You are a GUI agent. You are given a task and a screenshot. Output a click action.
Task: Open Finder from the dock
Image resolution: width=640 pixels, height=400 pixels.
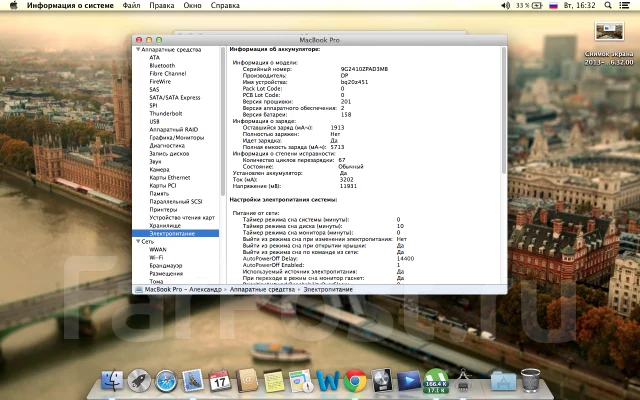pos(112,380)
